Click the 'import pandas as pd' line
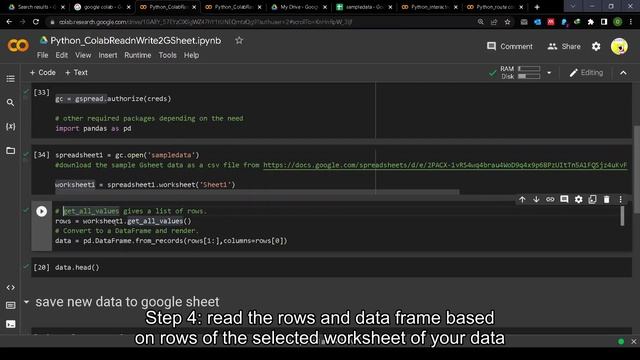Screen dimensions: 640x360 click(x=93, y=128)
